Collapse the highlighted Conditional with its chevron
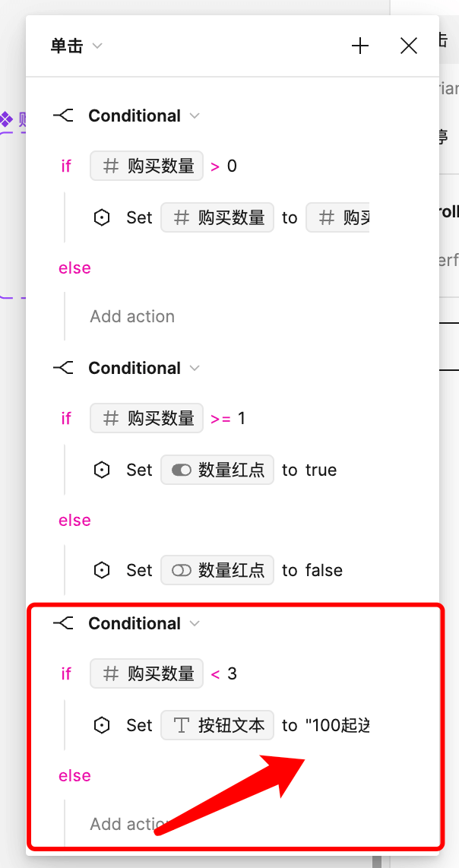Image resolution: width=459 pixels, height=868 pixels. point(196,624)
